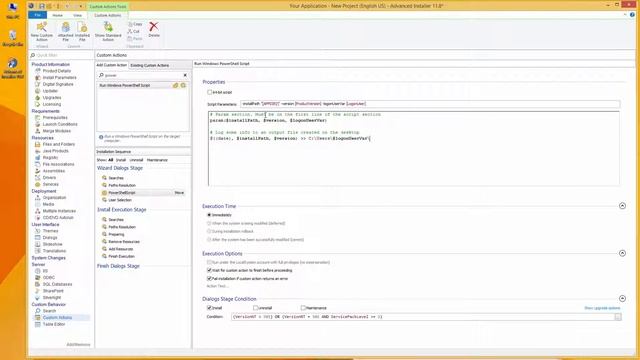Screen dimensions: 640x360
Task: Click inside the PowerShell script editor
Action: click(413, 149)
